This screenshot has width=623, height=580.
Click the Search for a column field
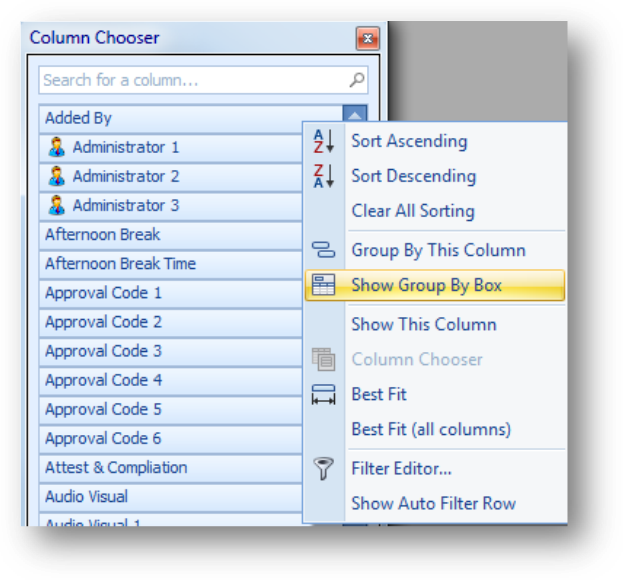pos(203,80)
